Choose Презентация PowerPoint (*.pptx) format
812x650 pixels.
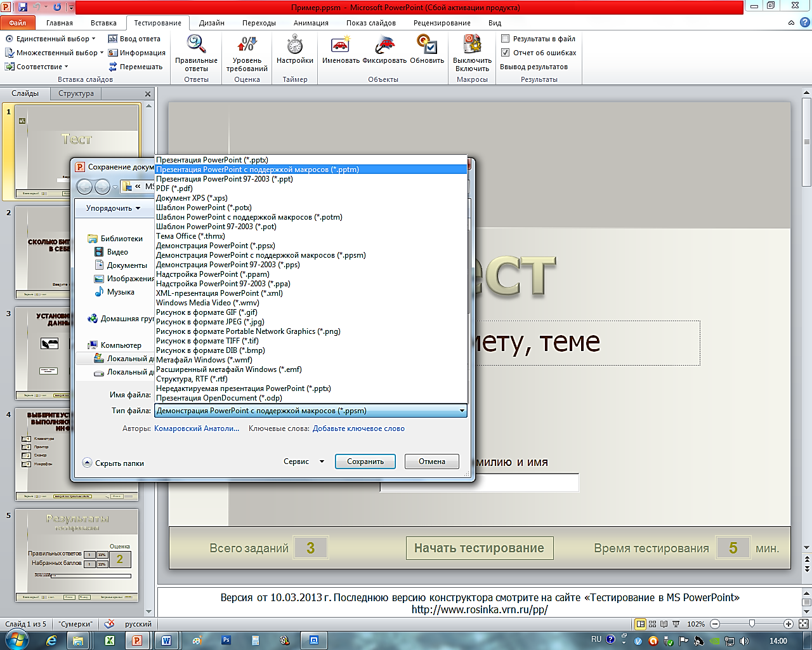coord(311,160)
